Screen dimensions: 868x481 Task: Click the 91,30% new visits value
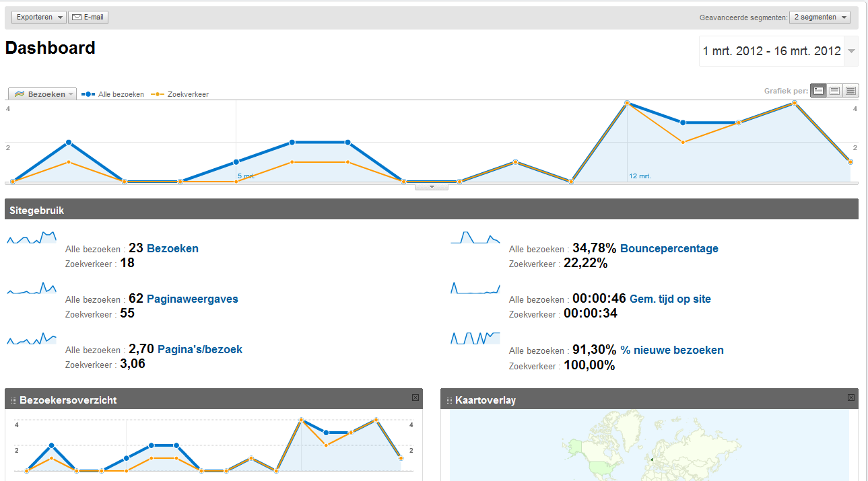point(595,350)
